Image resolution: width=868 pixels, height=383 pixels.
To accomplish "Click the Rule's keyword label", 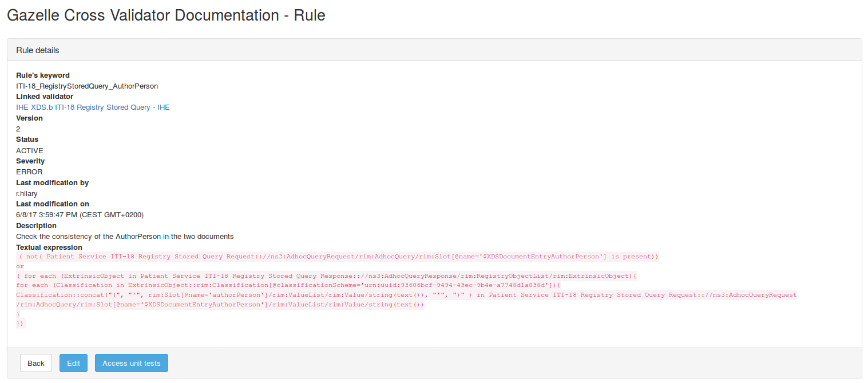I will point(43,75).
